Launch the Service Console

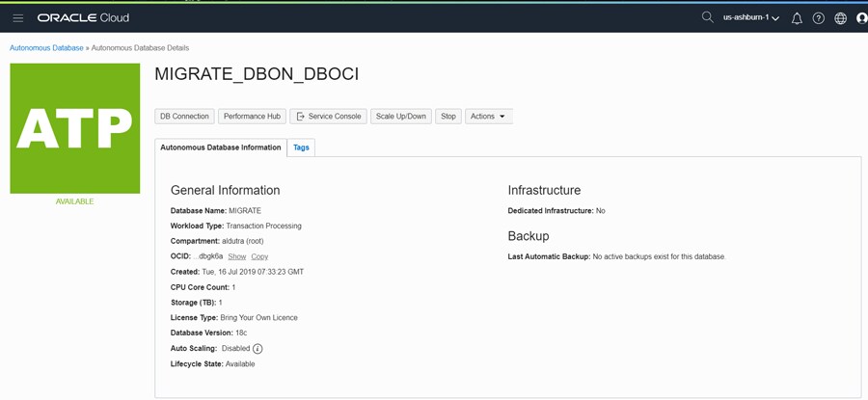[x=328, y=117]
